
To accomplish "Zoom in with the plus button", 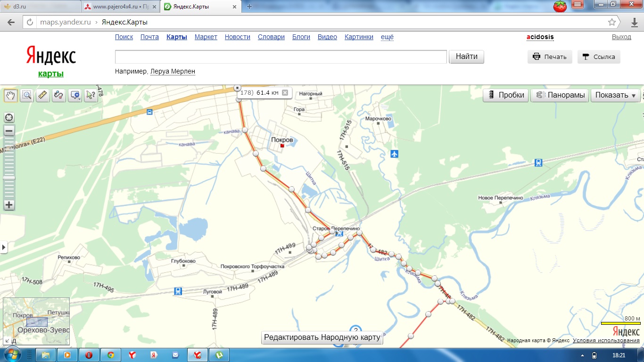I will (x=8, y=205).
